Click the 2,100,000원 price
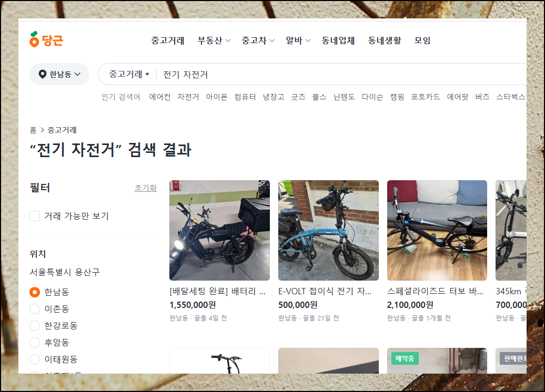The width and height of the screenshot is (545, 392). coord(410,305)
